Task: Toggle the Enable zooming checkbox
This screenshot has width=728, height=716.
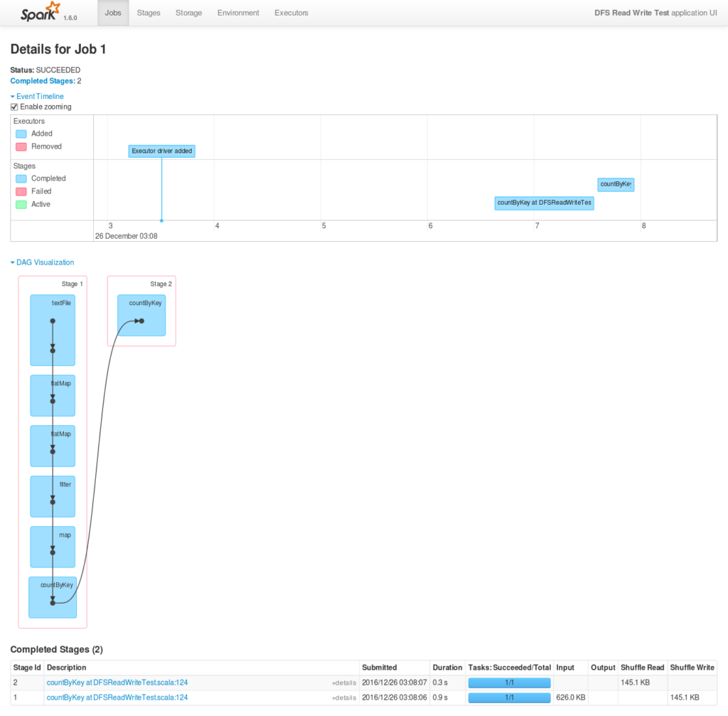Action: click(14, 107)
